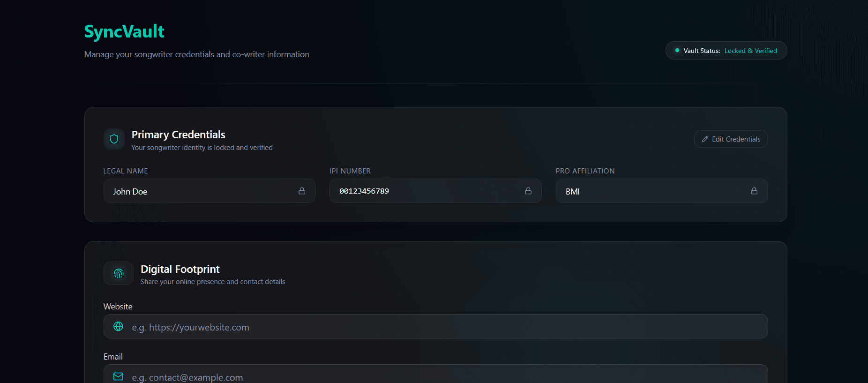868x383 pixels.
Task: Select the Legal Name field John Doe
Action: [210, 191]
